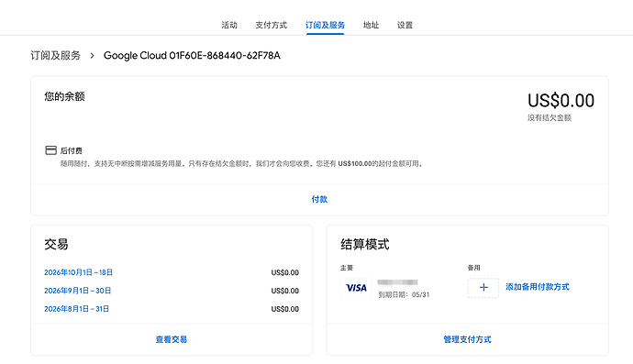Open the 2026年10月1日－18日 transaction

coord(78,272)
